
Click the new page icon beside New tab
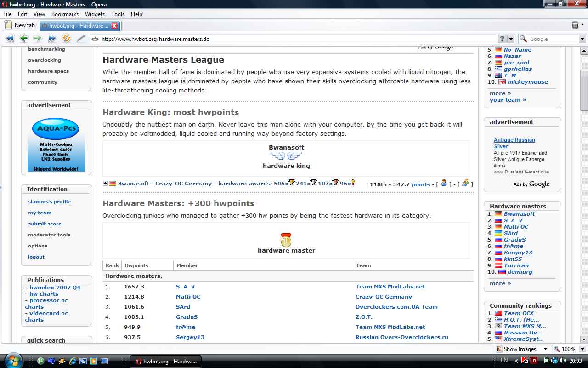click(x=8, y=25)
